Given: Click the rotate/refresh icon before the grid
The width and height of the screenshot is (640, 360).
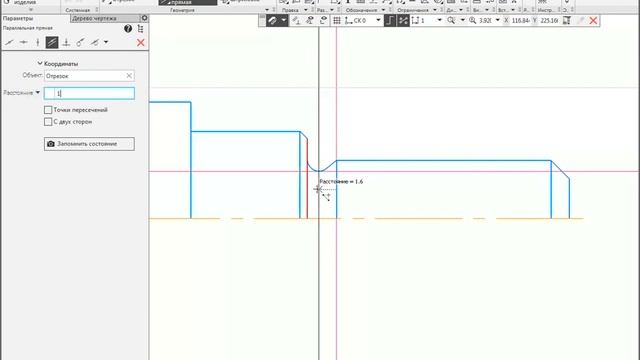Looking at the screenshot, I should coord(323,20).
